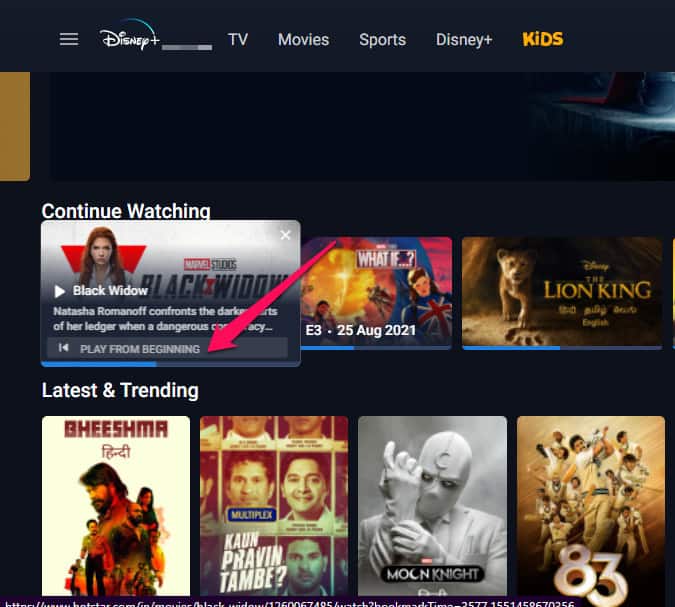Click the skip-to-start icon on Black Widow
Image resolution: width=675 pixels, height=607 pixels.
(64, 348)
